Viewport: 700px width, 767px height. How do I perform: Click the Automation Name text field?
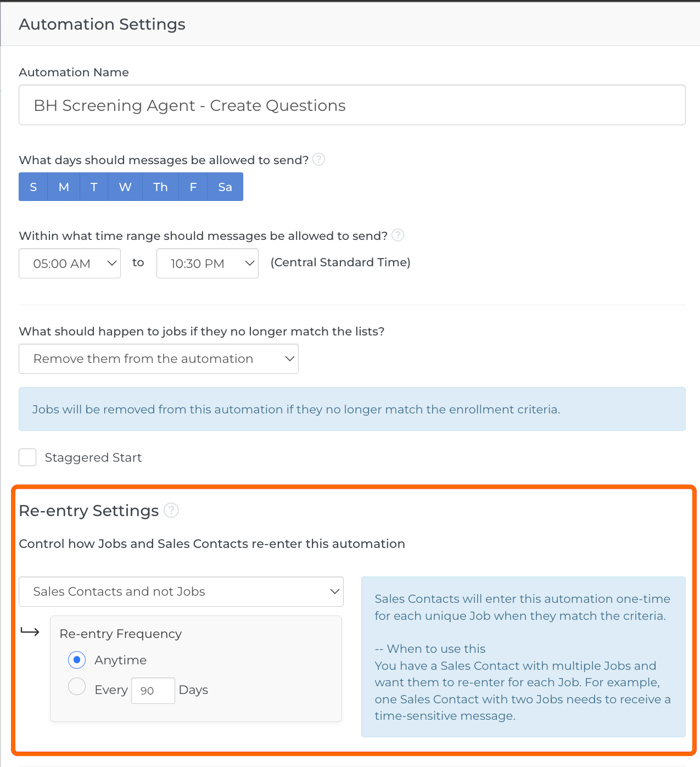[x=352, y=105]
